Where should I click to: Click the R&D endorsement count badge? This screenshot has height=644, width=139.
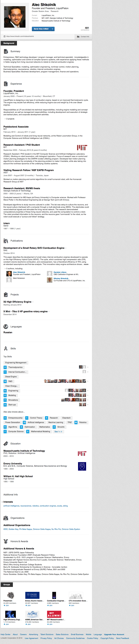coord(5,381)
